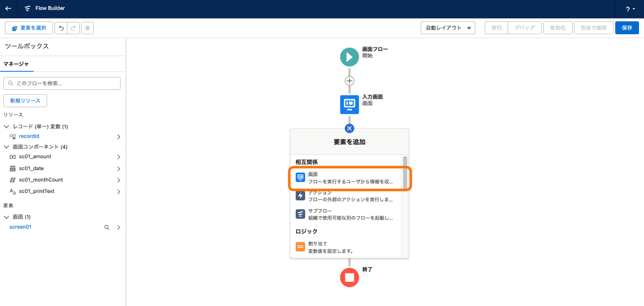
Task: Expand chevron next to sc01_date
Action: tap(118, 168)
